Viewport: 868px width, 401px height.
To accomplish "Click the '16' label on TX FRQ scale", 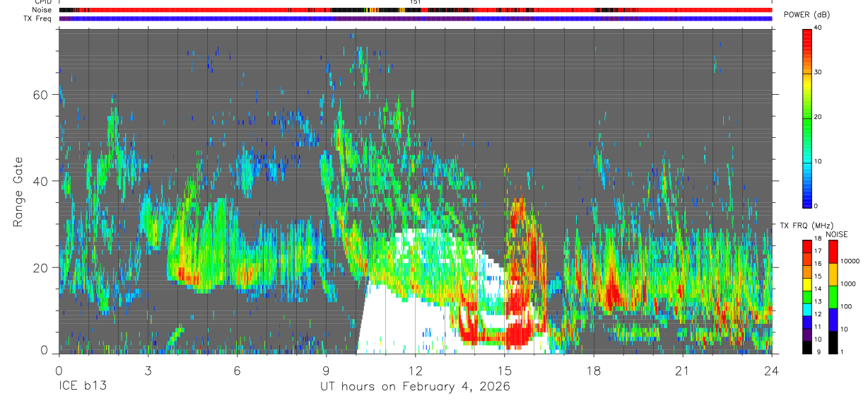I will point(818,263).
